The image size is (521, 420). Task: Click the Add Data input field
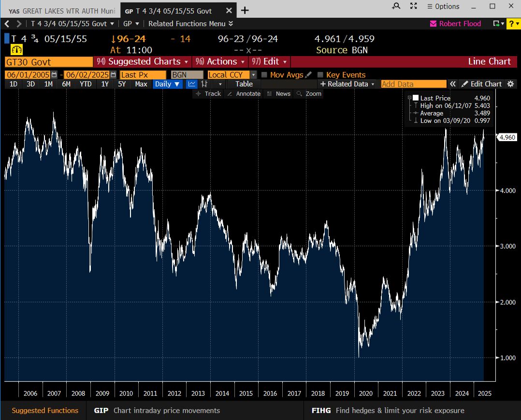point(413,84)
